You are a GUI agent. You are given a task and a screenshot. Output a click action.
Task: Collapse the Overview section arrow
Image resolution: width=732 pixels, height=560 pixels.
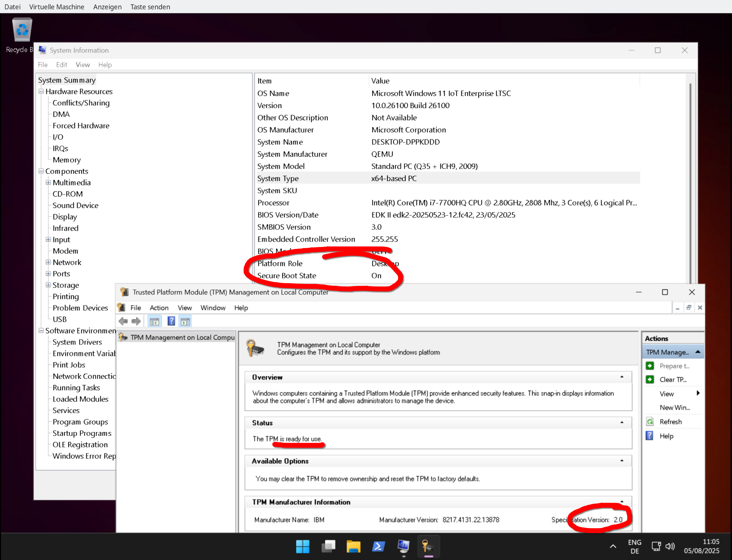pyautogui.click(x=622, y=377)
